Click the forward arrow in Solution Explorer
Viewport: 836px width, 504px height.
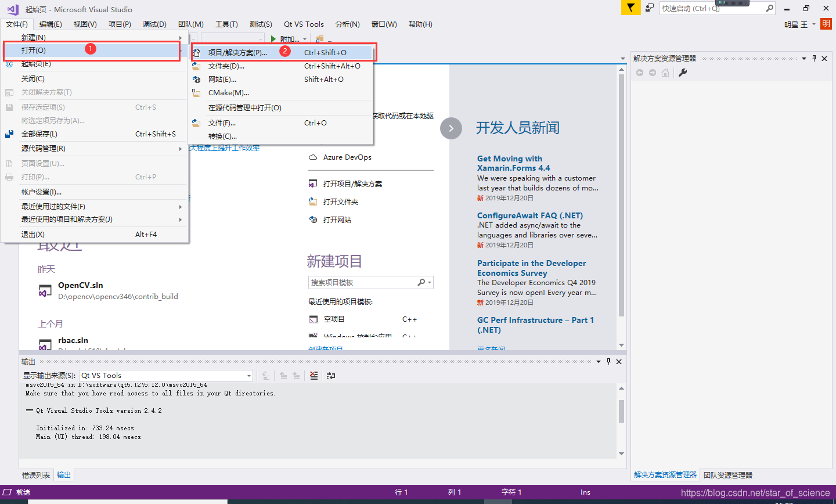tap(653, 73)
